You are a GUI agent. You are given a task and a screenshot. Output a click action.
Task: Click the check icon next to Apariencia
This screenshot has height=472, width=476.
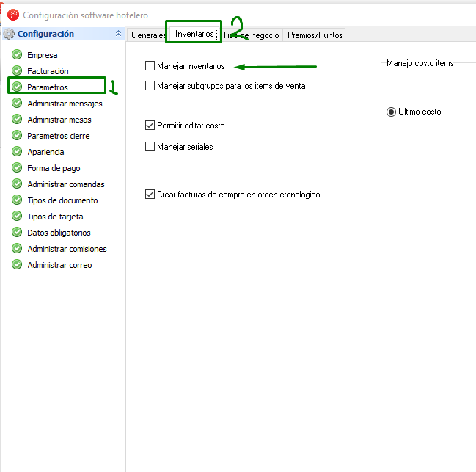coord(17,152)
